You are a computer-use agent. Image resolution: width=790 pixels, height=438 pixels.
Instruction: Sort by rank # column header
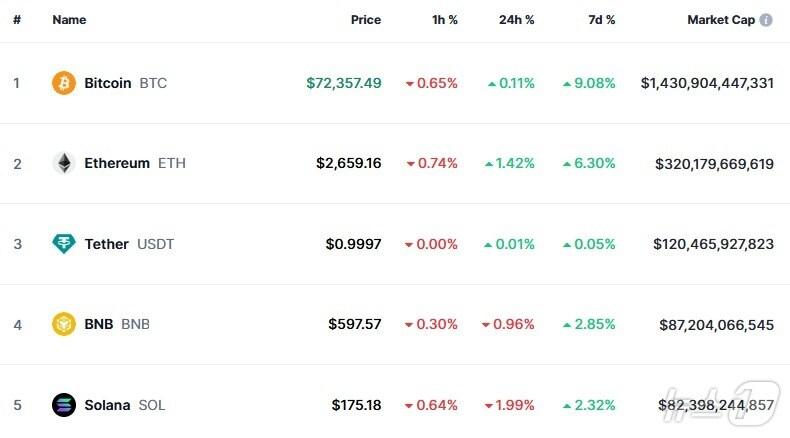[17, 20]
